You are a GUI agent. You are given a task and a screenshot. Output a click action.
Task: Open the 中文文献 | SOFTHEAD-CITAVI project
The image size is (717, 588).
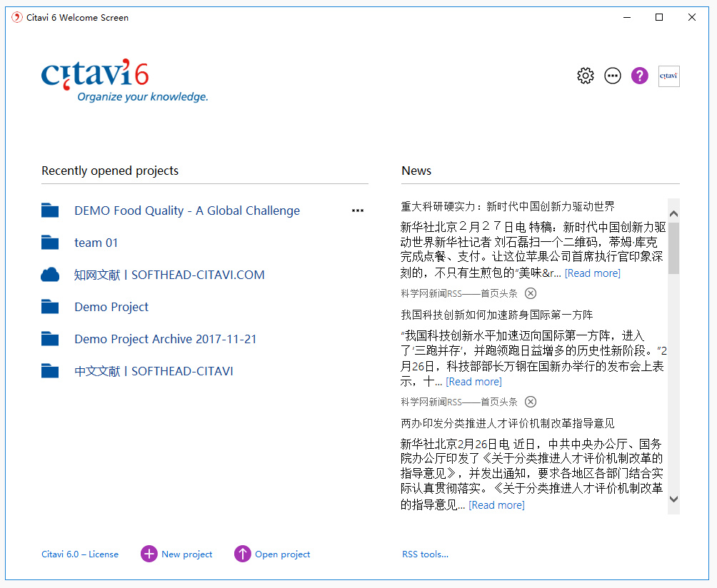[x=154, y=371]
